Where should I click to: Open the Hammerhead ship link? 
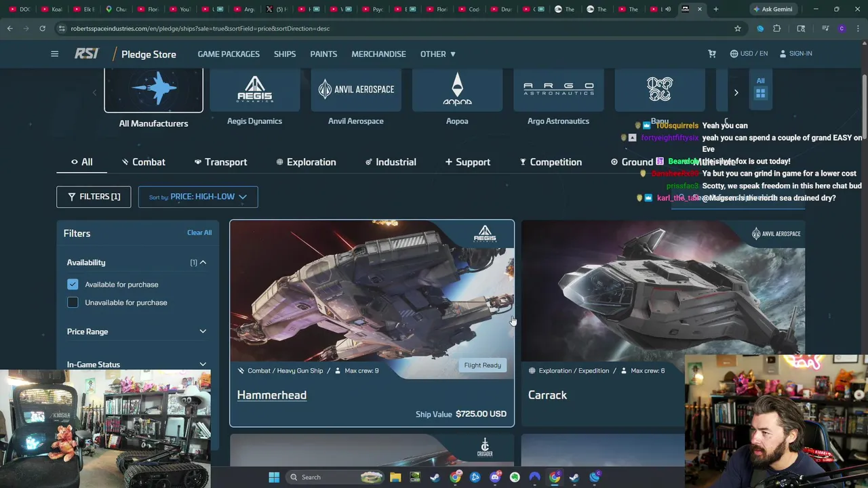point(271,395)
